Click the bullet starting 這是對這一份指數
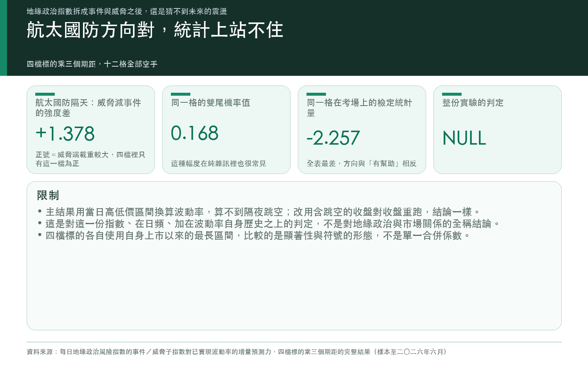This screenshot has width=588, height=368. click(269, 224)
